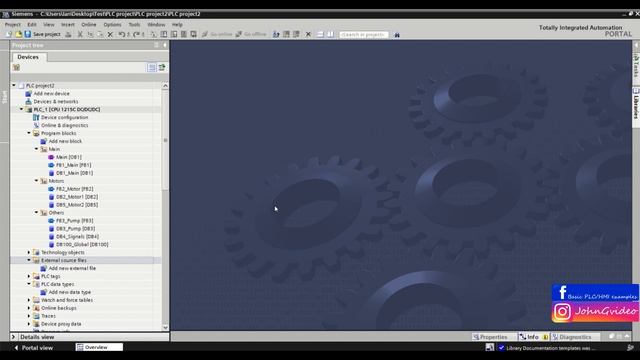Select FB3_Pump [FB3] block
The width and height of the screenshot is (640, 360).
click(x=75, y=221)
